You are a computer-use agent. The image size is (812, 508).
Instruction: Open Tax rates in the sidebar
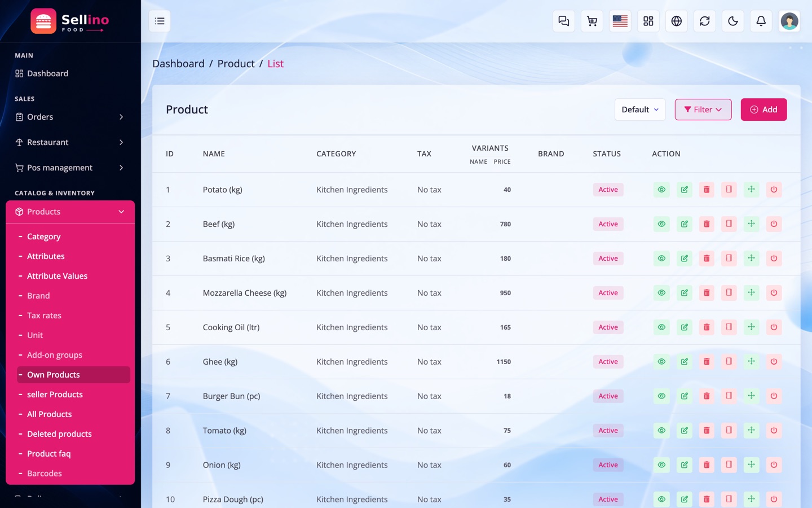(x=44, y=316)
